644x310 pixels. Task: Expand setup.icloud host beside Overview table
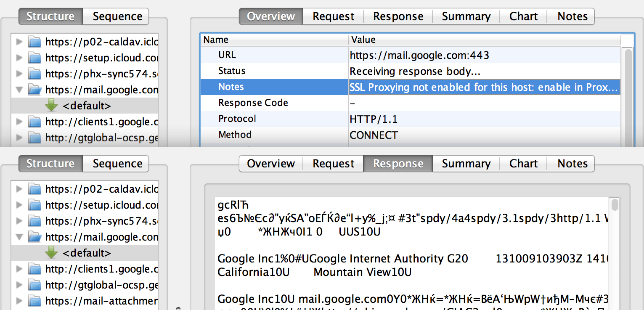coord(19,58)
